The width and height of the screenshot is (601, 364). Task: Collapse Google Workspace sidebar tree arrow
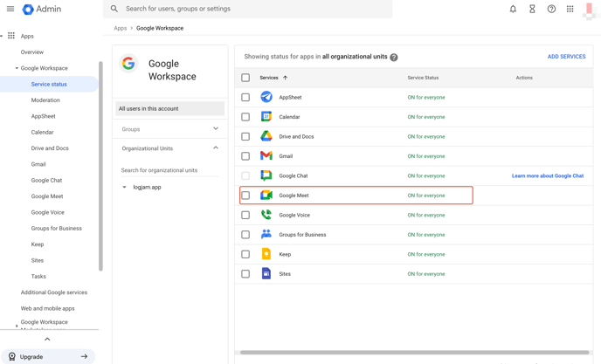pyautogui.click(x=17, y=68)
